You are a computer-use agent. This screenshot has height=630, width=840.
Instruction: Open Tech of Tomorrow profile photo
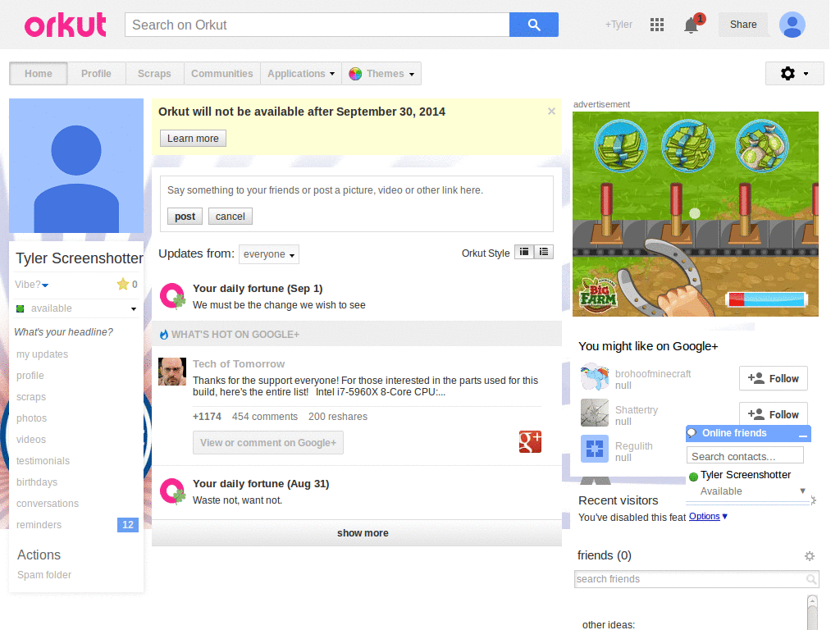pos(172,372)
